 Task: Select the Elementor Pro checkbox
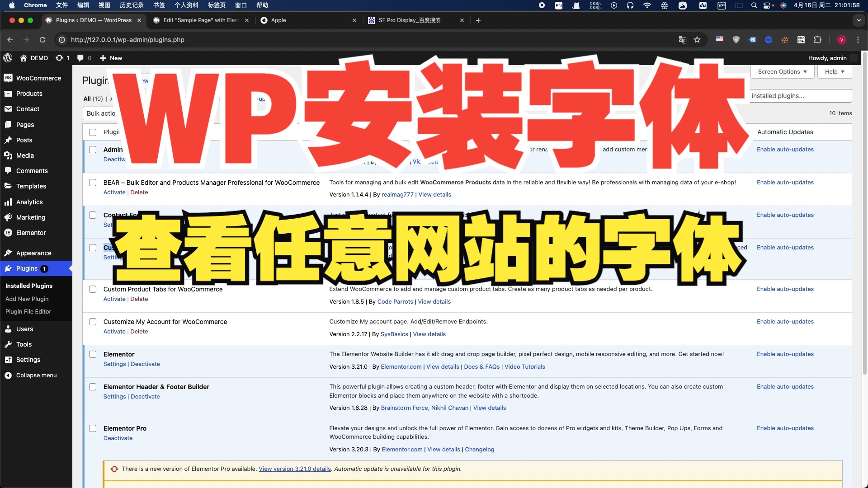pos(93,428)
